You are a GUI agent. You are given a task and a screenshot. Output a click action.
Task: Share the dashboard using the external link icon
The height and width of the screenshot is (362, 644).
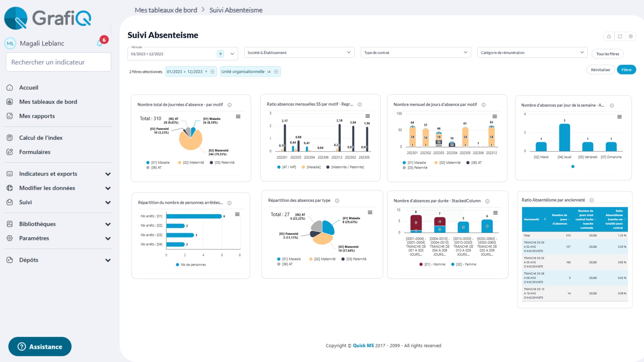[x=620, y=36]
